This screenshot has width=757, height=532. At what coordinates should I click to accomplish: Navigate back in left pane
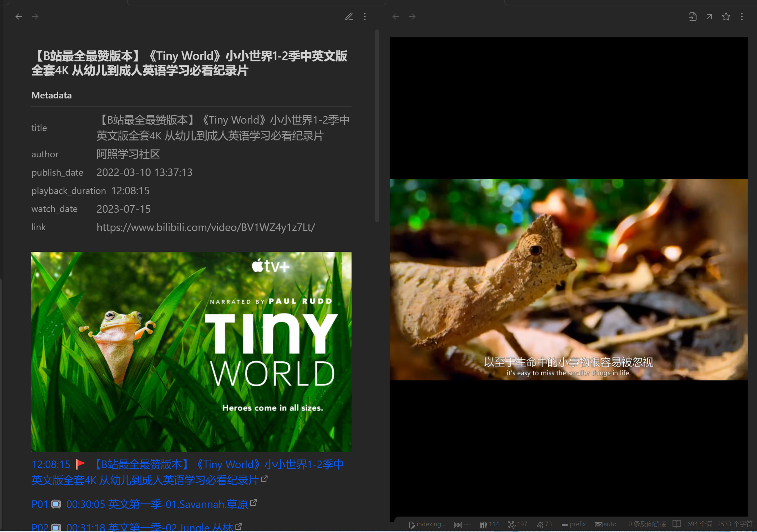tap(19, 17)
